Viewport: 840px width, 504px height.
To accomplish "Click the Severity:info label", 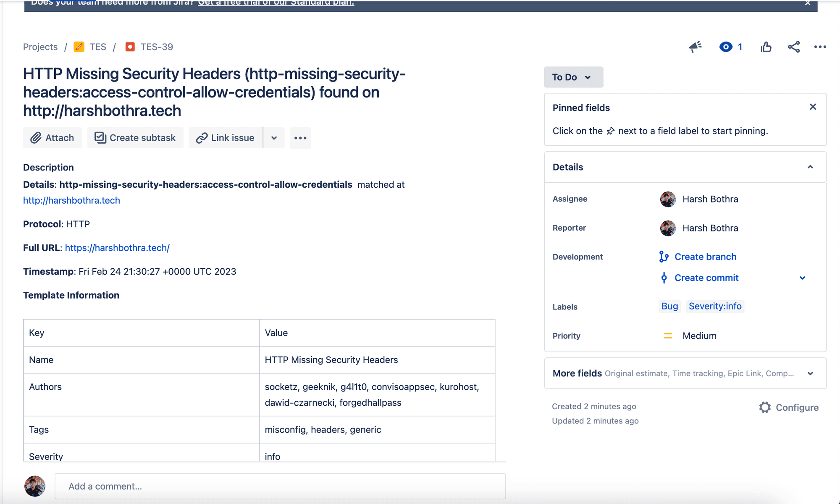I will click(715, 306).
